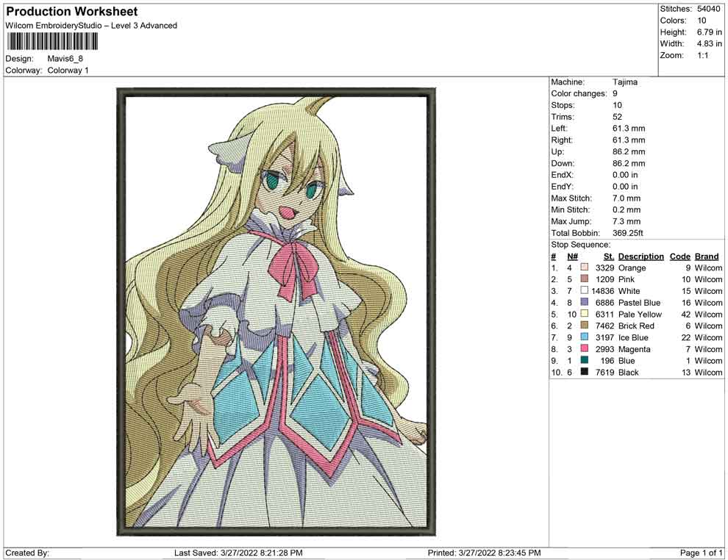
Task: Click the barcode image in header
Action: 52,42
